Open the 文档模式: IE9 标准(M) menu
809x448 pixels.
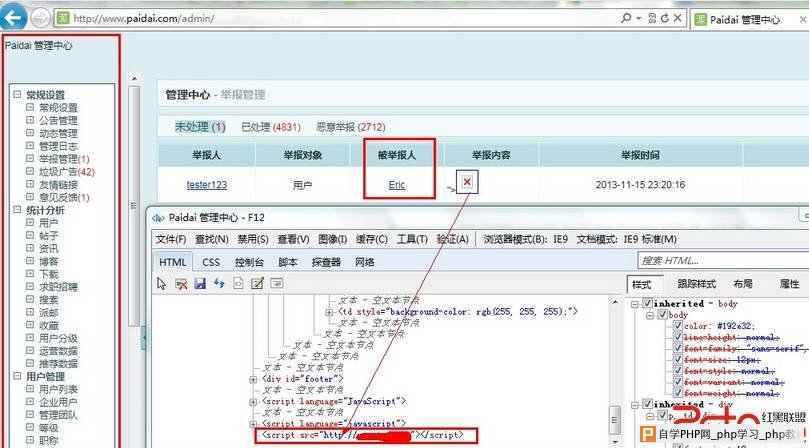[626, 239]
